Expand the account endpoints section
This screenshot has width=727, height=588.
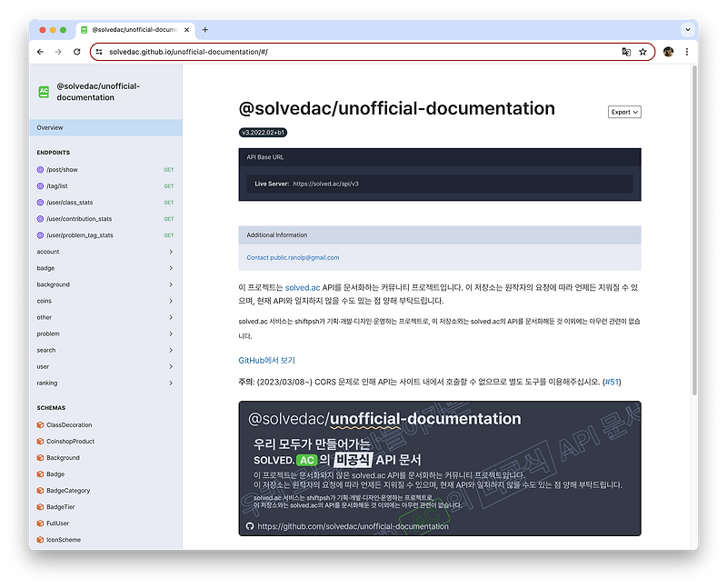pos(103,252)
